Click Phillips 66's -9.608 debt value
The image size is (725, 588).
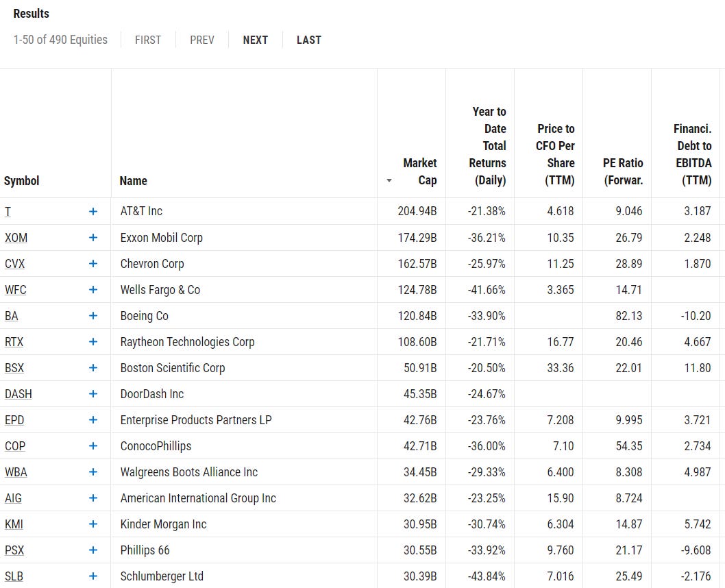click(x=696, y=550)
